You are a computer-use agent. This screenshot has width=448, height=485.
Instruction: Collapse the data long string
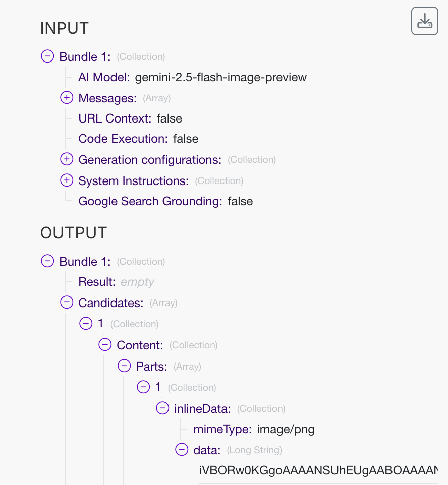[x=182, y=450]
